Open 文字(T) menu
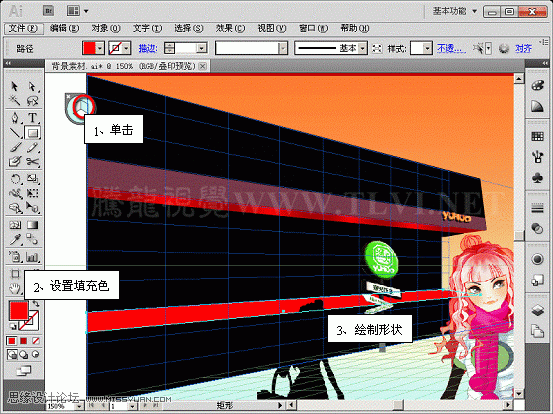 click(x=147, y=28)
